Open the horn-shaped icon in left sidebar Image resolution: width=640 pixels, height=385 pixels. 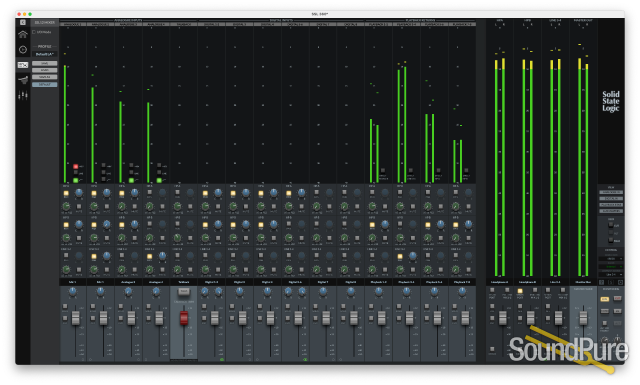23,80
